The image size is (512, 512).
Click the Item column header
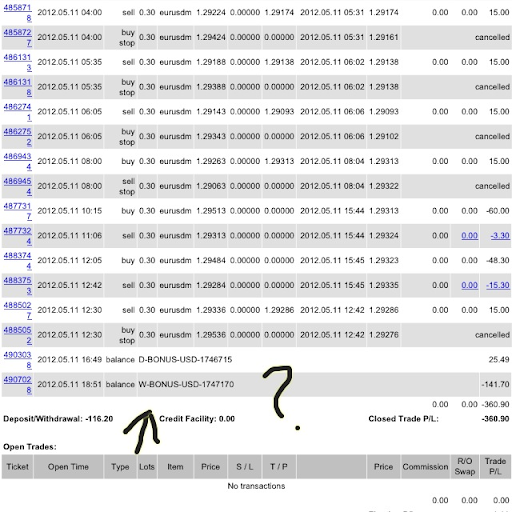coord(175,467)
